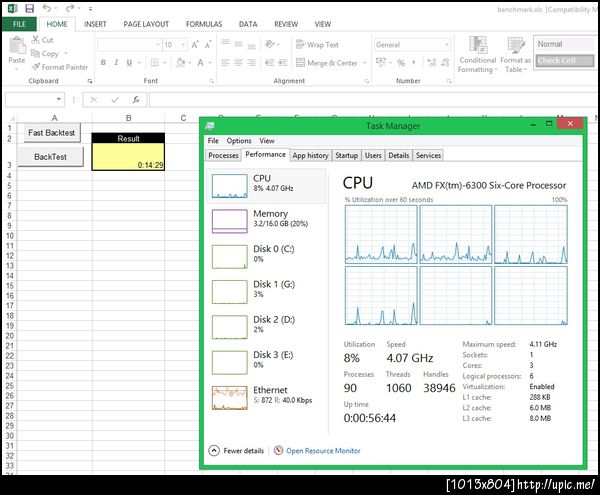
Task: Click the Font Color A icon
Action: [x=200, y=62]
